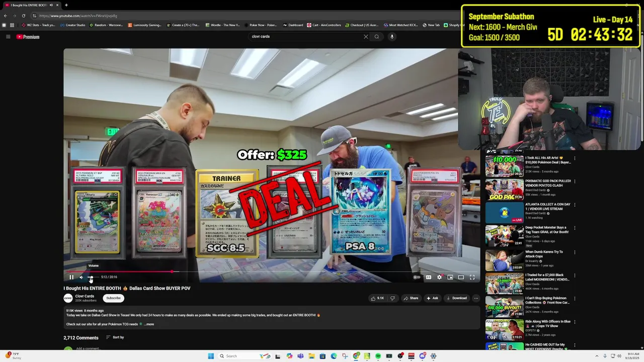The width and height of the screenshot is (644, 362).
Task: Open 'When Dumb Karens Try To Attack Cops' title
Action: tap(544, 254)
